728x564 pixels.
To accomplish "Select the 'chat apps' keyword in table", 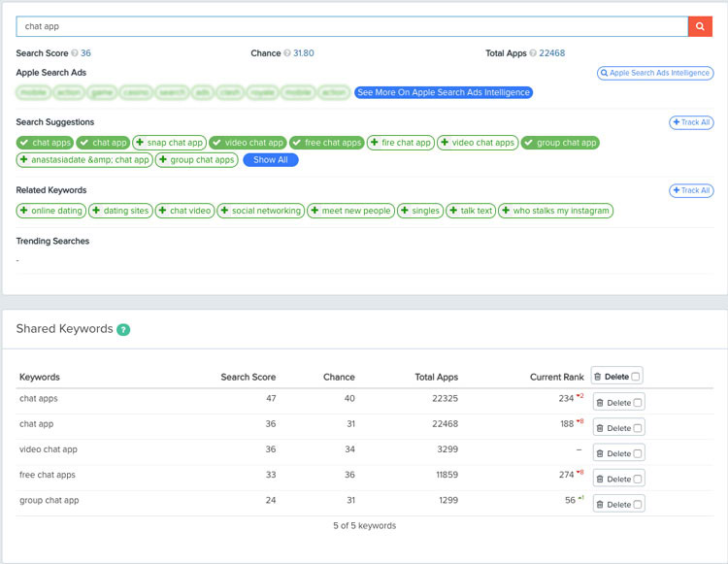I will click(x=39, y=398).
